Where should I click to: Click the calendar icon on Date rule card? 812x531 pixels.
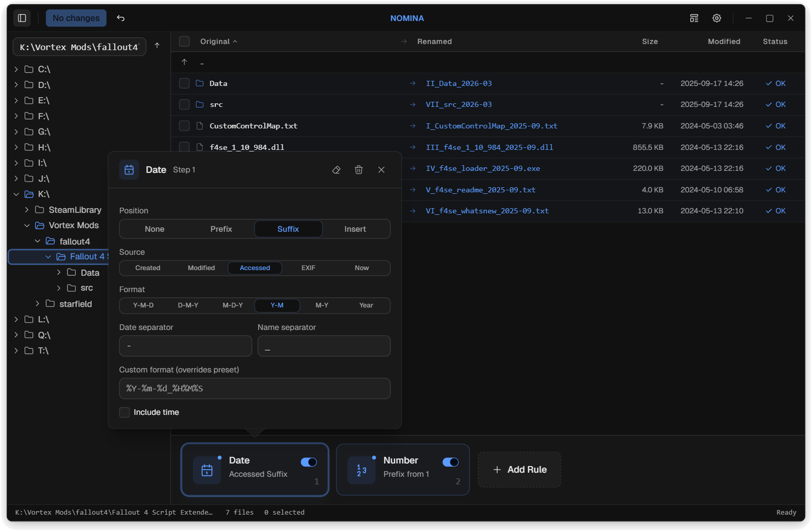click(x=207, y=470)
